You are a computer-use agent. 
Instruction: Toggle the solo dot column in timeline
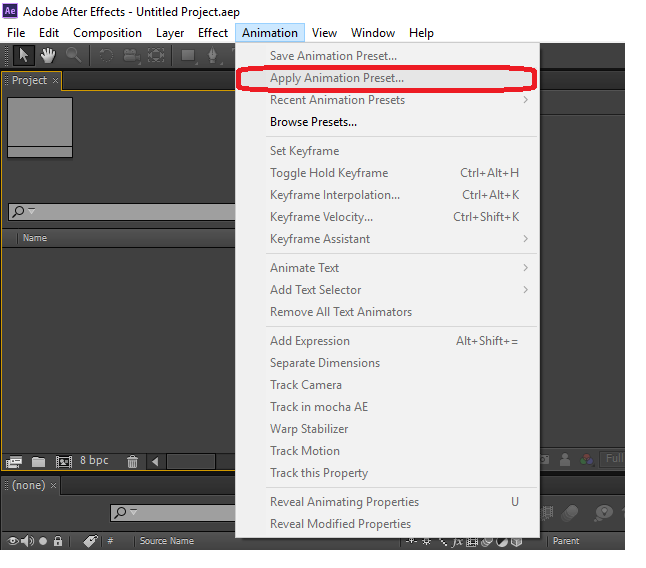[x=43, y=541]
